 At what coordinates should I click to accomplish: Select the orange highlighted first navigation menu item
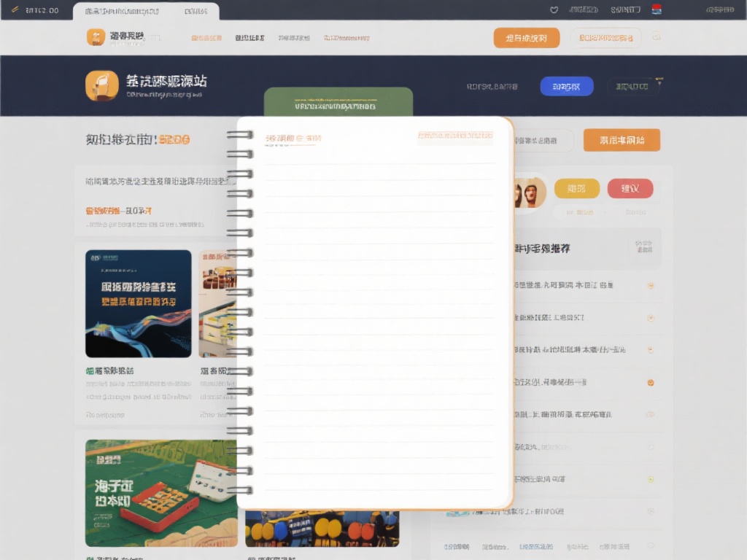(x=206, y=38)
